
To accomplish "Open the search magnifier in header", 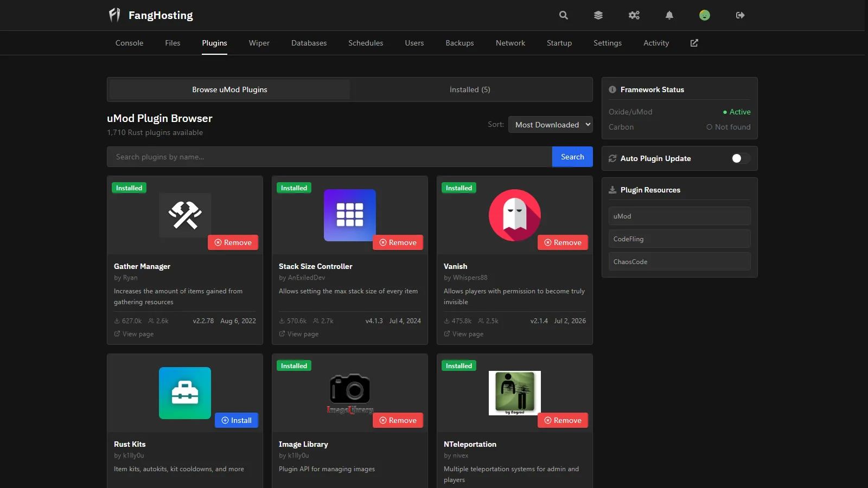I will click(564, 15).
